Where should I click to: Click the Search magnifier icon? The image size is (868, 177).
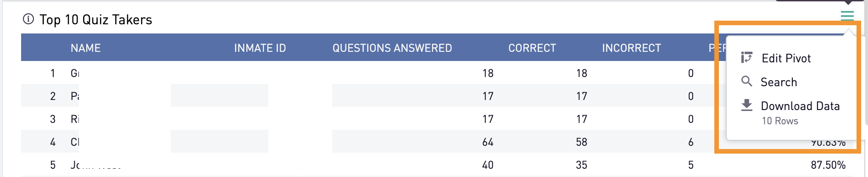point(747,82)
